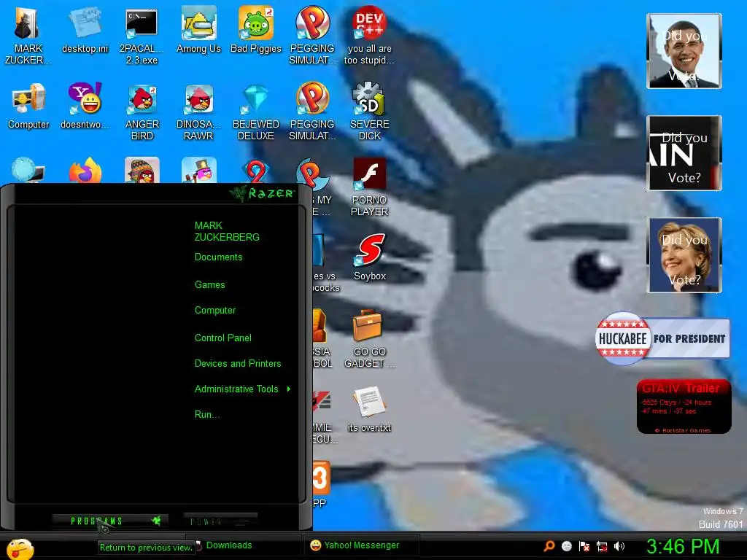The width and height of the screenshot is (747, 560).
Task: Select Games in the start menu
Action: tap(209, 285)
